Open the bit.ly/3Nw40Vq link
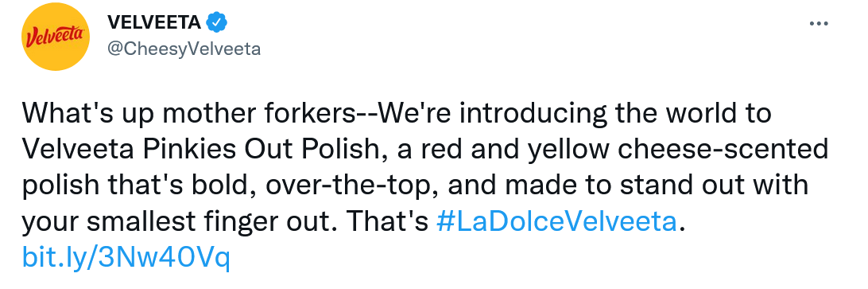 pyautogui.click(x=126, y=258)
